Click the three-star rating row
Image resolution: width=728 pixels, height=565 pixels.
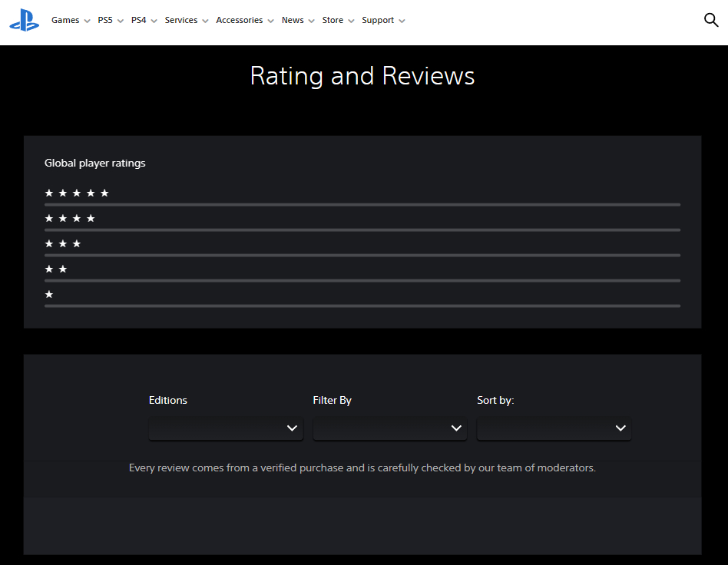pos(362,248)
